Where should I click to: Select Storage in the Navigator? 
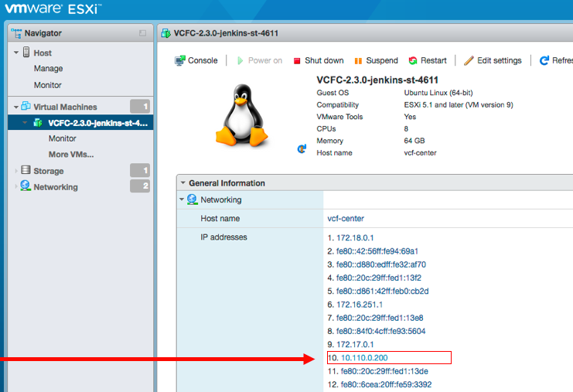[49, 171]
